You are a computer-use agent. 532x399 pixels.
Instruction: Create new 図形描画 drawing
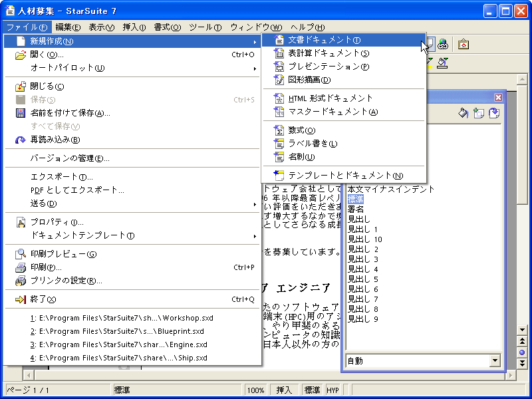[x=344, y=80]
